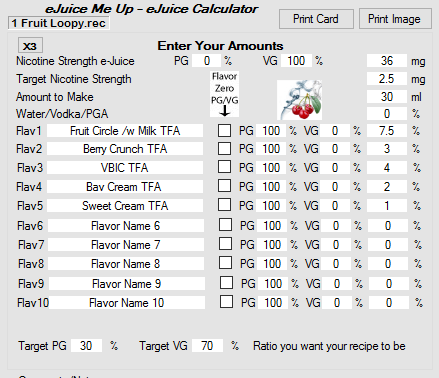Click the Print Card button
The image size is (439, 378).
316,19
